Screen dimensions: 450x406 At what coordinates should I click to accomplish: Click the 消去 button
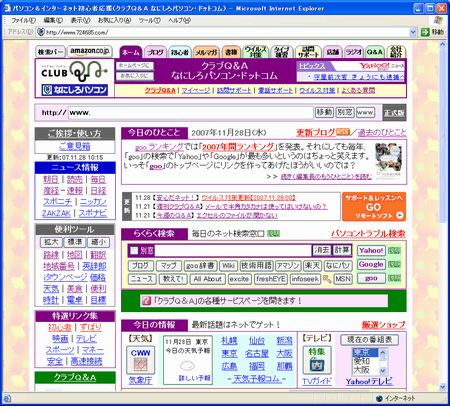click(x=321, y=250)
